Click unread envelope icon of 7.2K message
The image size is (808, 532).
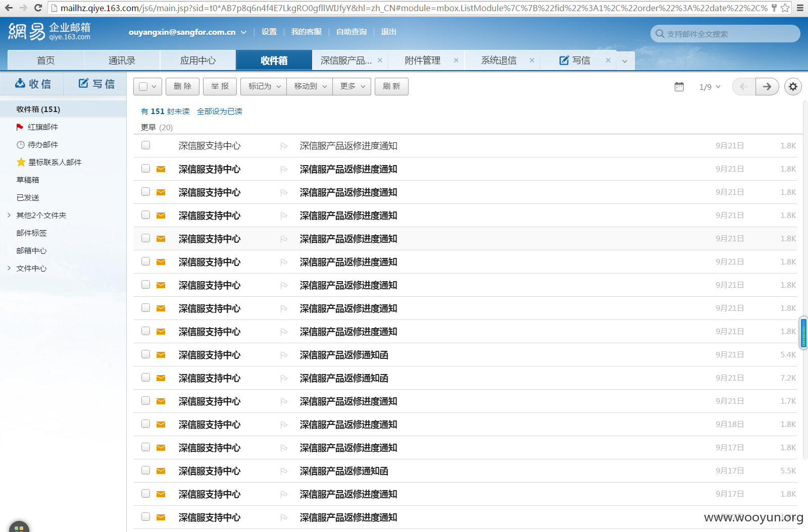click(x=161, y=378)
